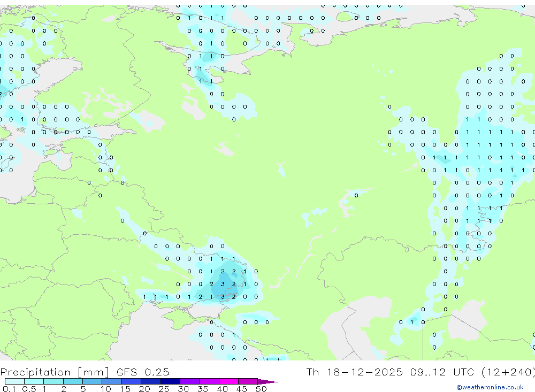Viewport: 535px width, 392px height.
Task: Click the legend value label '50'
Action: click(261, 389)
